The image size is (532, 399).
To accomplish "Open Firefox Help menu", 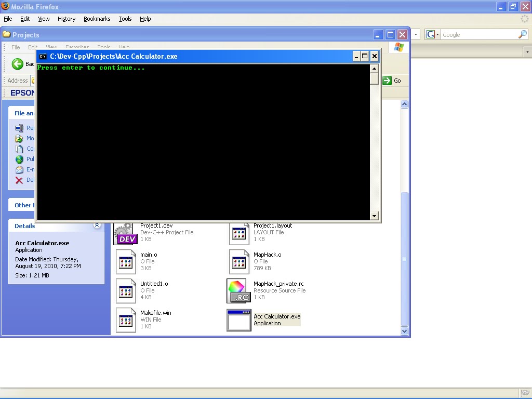I will (x=145, y=19).
